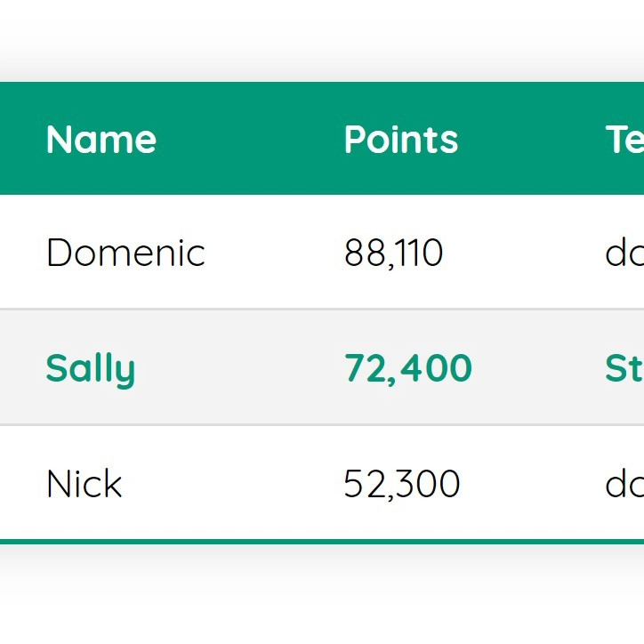
Task: Click the blank area below the table
Action: pos(322,596)
